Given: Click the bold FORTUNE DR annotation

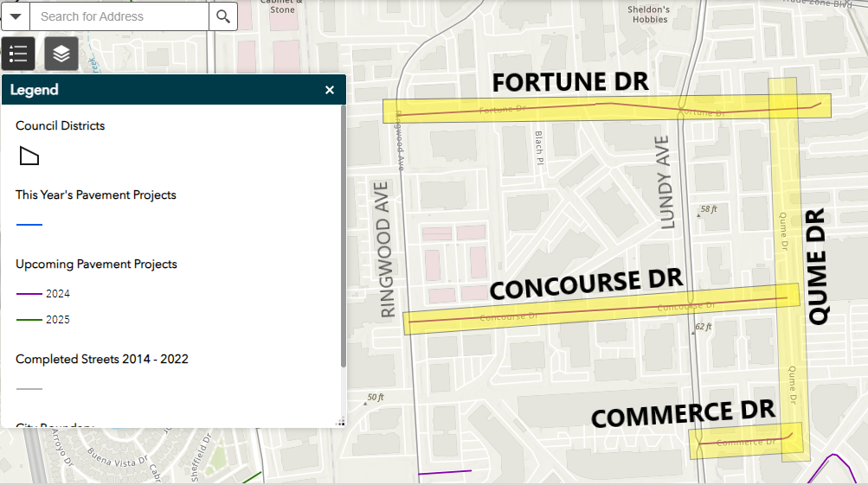Looking at the screenshot, I should click(570, 82).
